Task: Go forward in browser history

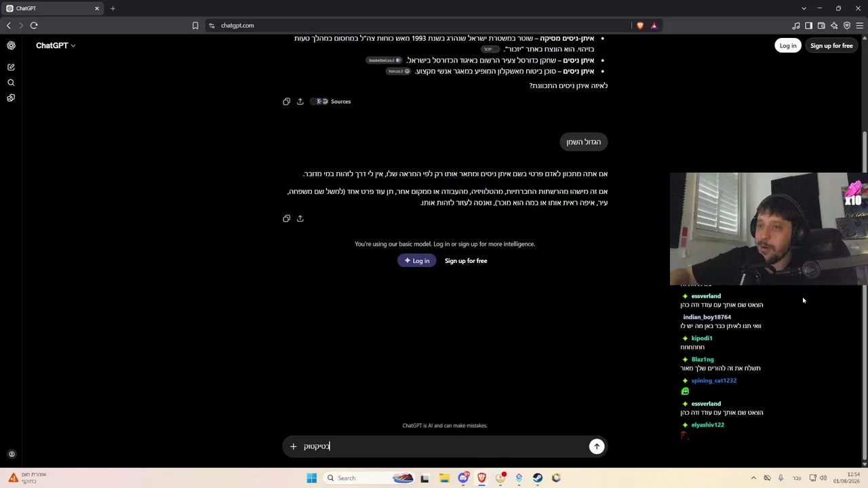Action: pos(21,26)
